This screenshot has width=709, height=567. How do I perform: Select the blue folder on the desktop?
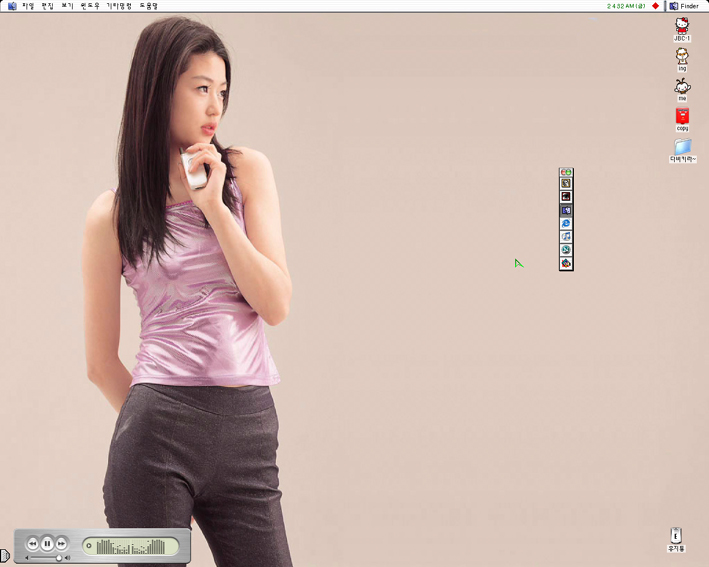pos(683,147)
